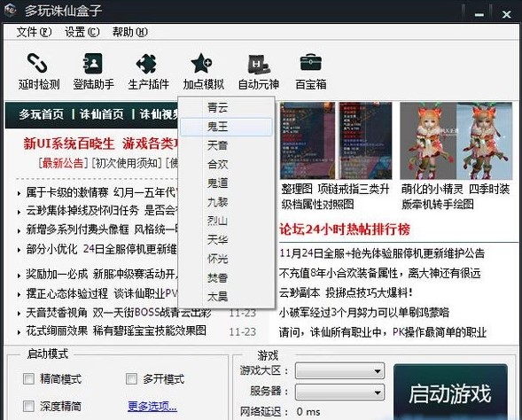Choose 天音 in the dropdown menu
The height and width of the screenshot is (420, 522).
click(226, 145)
